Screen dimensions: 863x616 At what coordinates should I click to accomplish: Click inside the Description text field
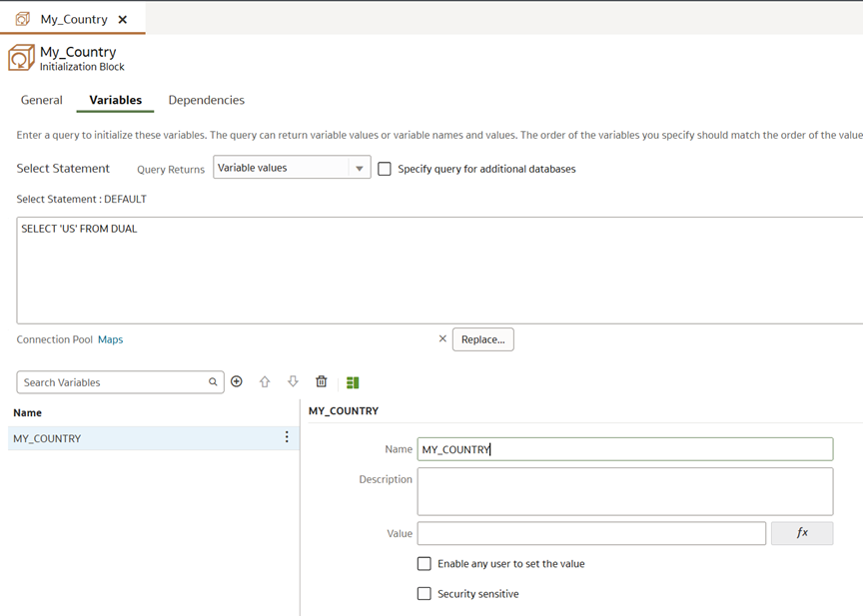coord(625,490)
